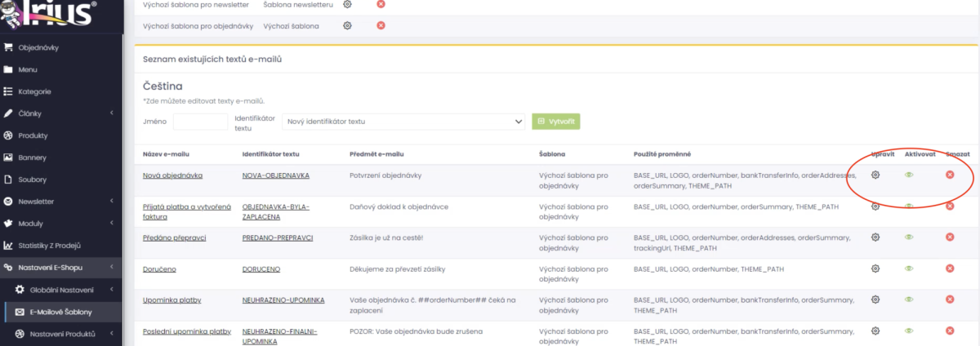Expand the Nastavení Produktů submenu chevron
The height and width of the screenshot is (346, 980).
(111, 334)
